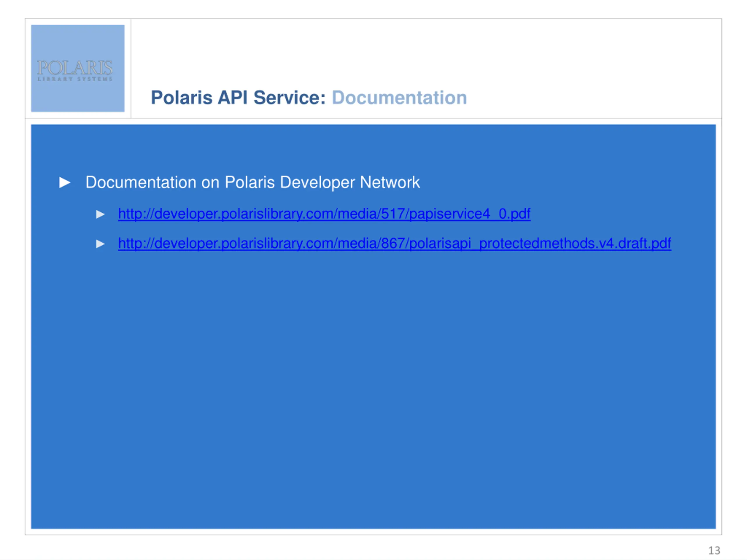The image size is (747, 560).
Task: Click the 'LIBRARY SYSTEMS' tagline under the logo
Action: pos(75,79)
